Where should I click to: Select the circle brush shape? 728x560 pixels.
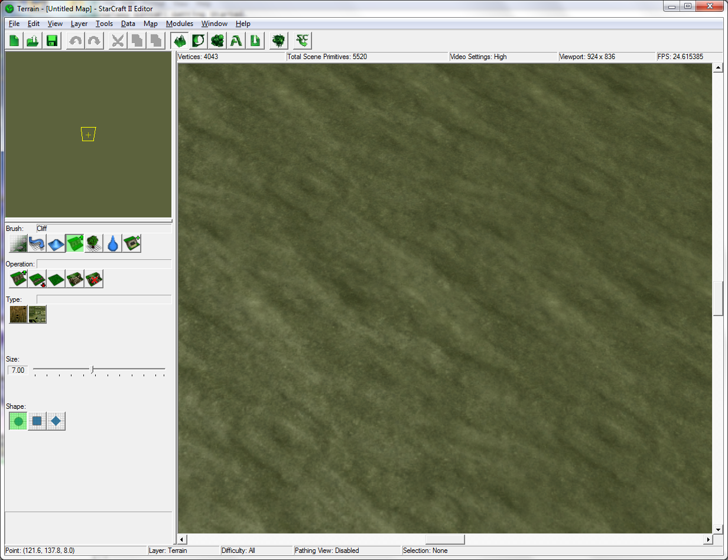(18, 421)
